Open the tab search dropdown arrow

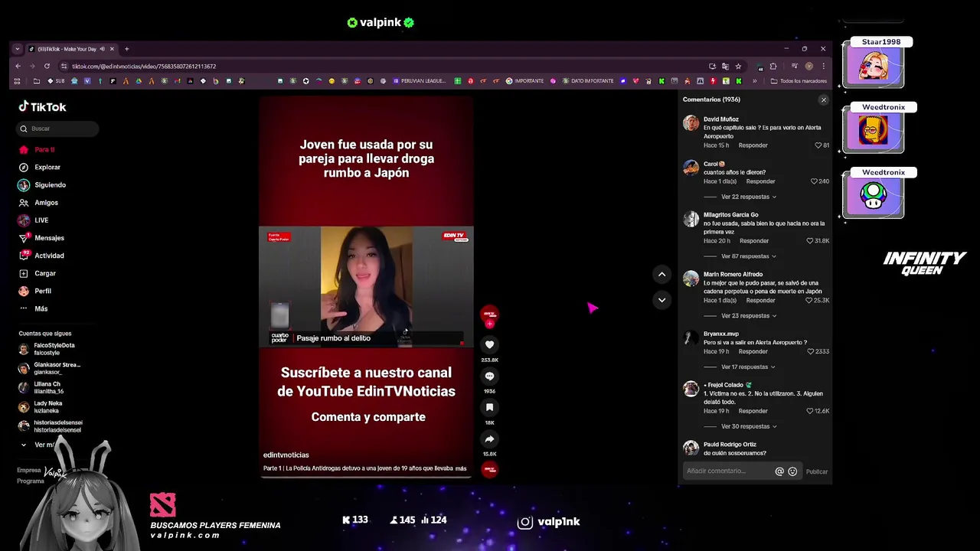17,49
